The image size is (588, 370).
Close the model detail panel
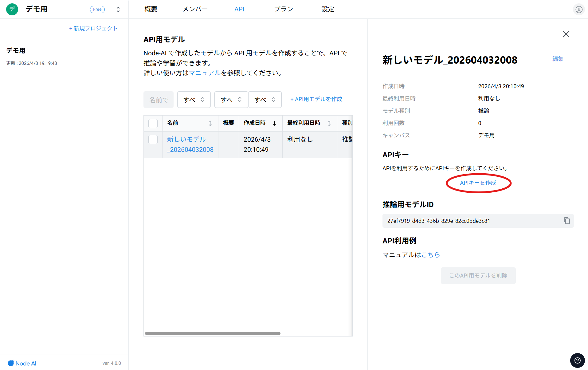point(566,34)
